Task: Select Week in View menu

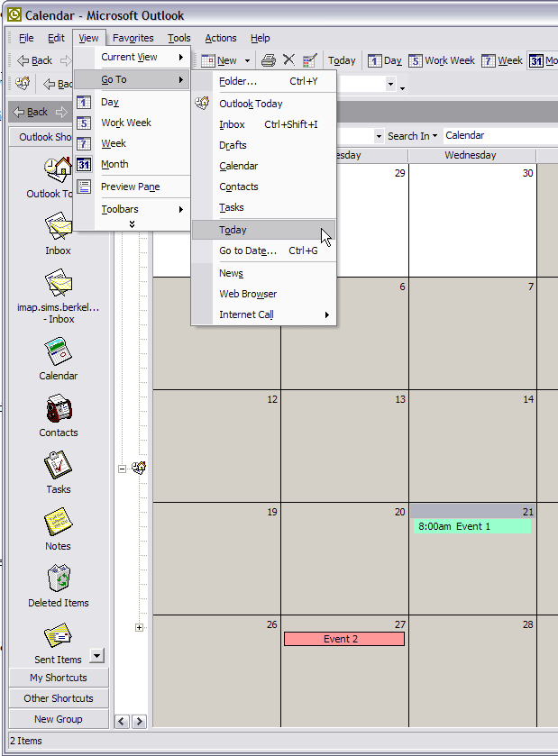Action: tap(133, 143)
